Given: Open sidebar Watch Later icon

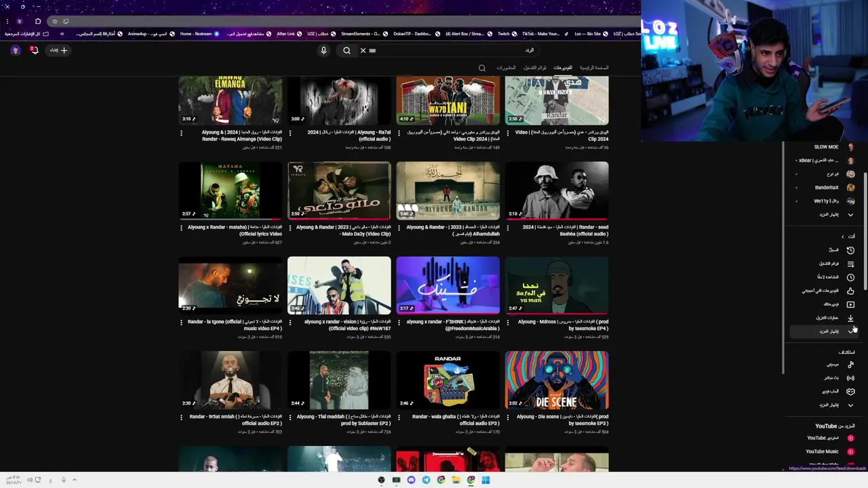Looking at the screenshot, I should click(x=850, y=277).
